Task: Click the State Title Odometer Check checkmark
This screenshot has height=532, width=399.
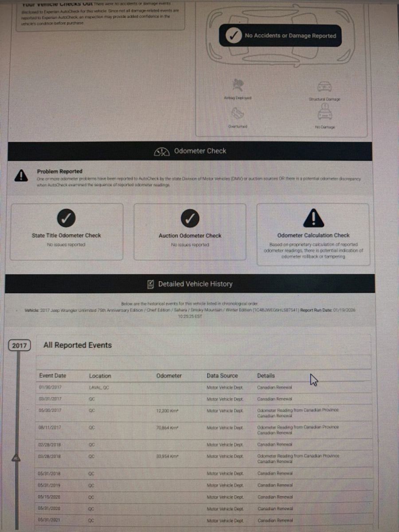Action: click(66, 218)
